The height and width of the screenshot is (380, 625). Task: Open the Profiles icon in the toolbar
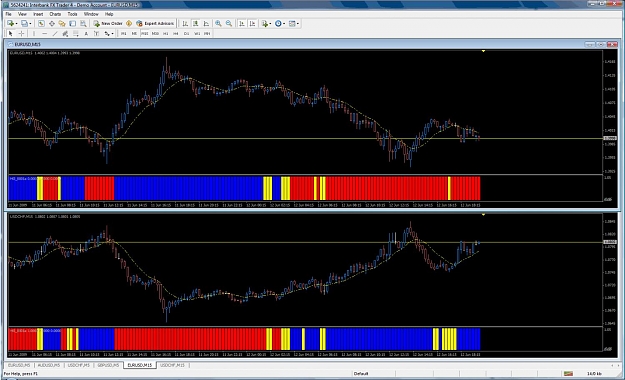pos(24,24)
